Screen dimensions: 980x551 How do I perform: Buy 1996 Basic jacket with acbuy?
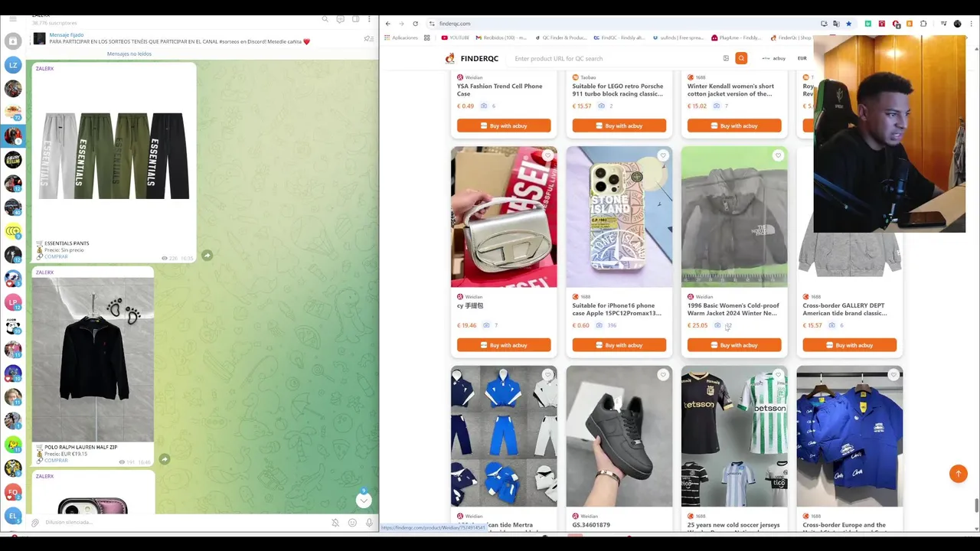734,345
